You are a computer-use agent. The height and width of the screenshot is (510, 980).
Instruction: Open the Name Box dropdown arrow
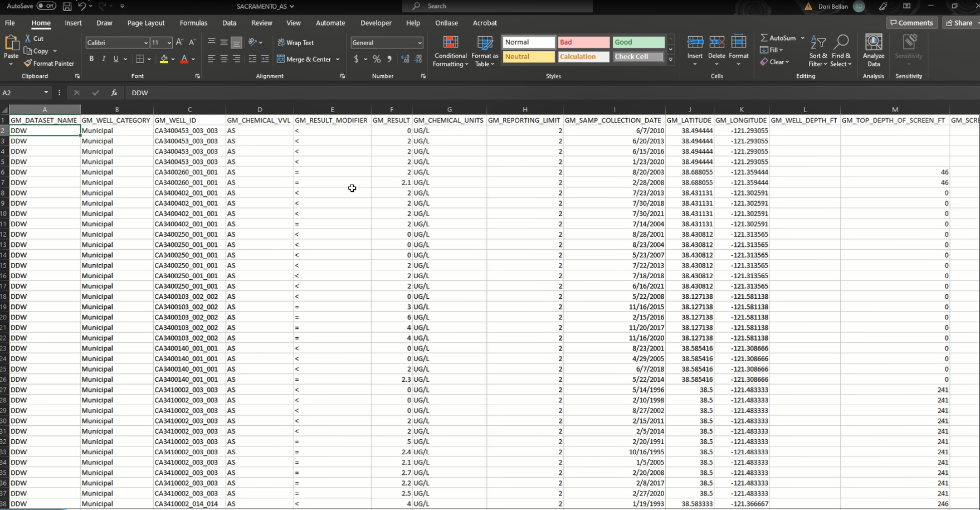point(46,93)
